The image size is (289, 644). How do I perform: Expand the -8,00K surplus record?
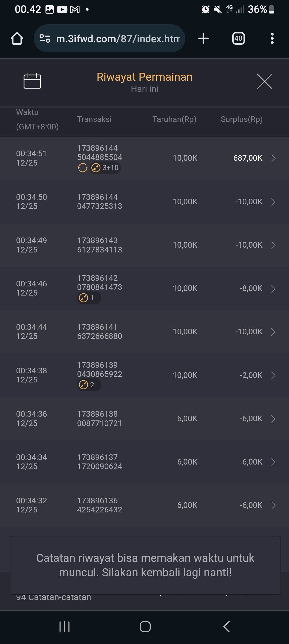tap(273, 289)
